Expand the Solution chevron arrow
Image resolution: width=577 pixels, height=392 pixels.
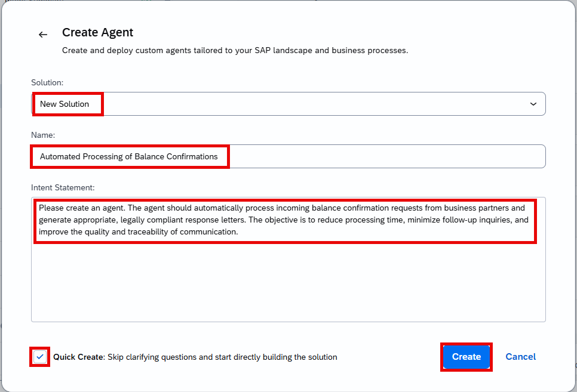click(x=533, y=104)
